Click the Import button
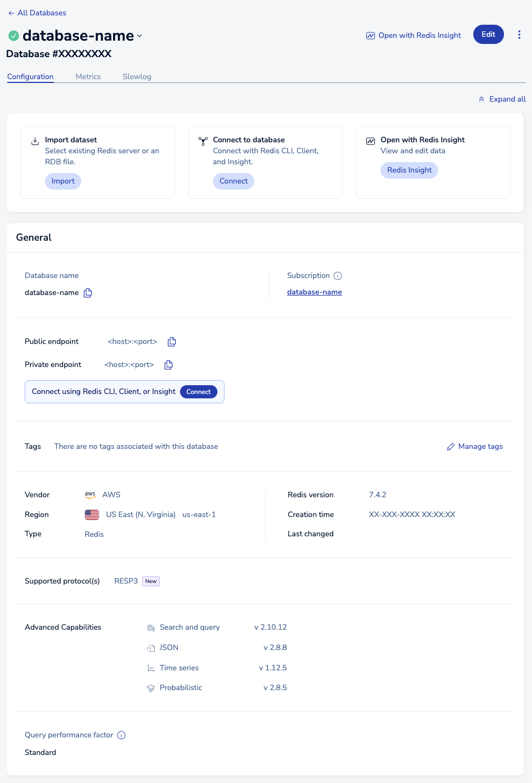The width and height of the screenshot is (532, 783). click(x=63, y=181)
